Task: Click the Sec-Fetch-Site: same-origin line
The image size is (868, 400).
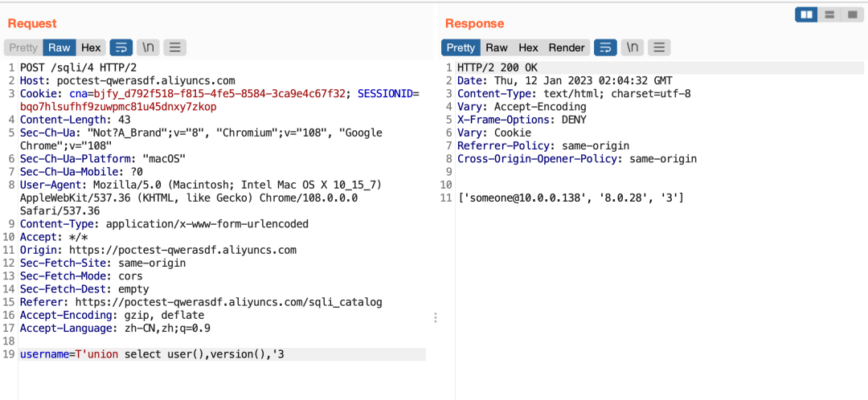Action: click(x=102, y=263)
